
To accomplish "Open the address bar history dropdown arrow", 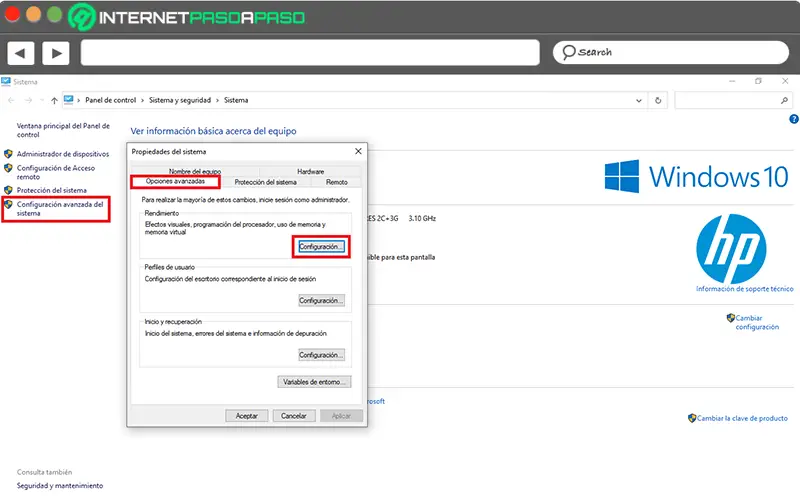I will (x=639, y=101).
